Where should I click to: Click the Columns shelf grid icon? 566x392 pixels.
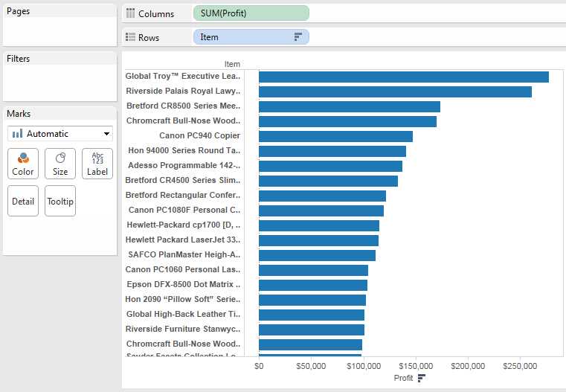130,13
